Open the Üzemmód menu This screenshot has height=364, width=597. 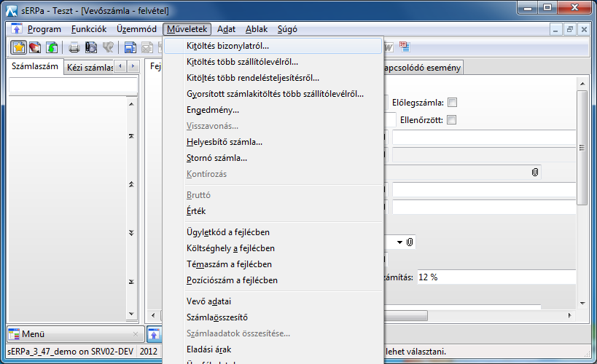136,29
